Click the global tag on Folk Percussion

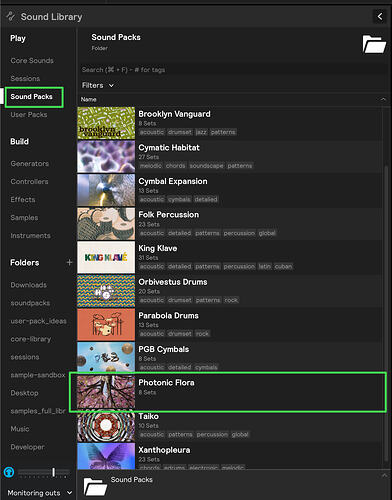tap(267, 233)
